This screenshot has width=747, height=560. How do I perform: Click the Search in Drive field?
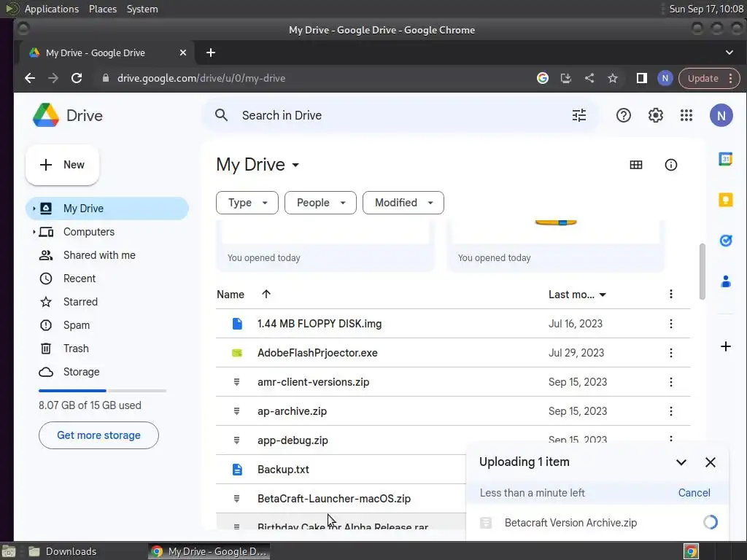(x=394, y=115)
